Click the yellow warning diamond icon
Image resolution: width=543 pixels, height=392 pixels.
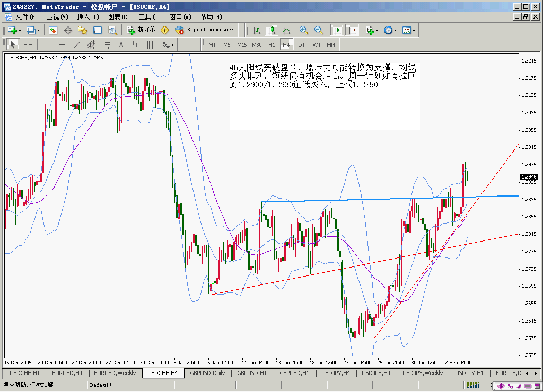164,30
